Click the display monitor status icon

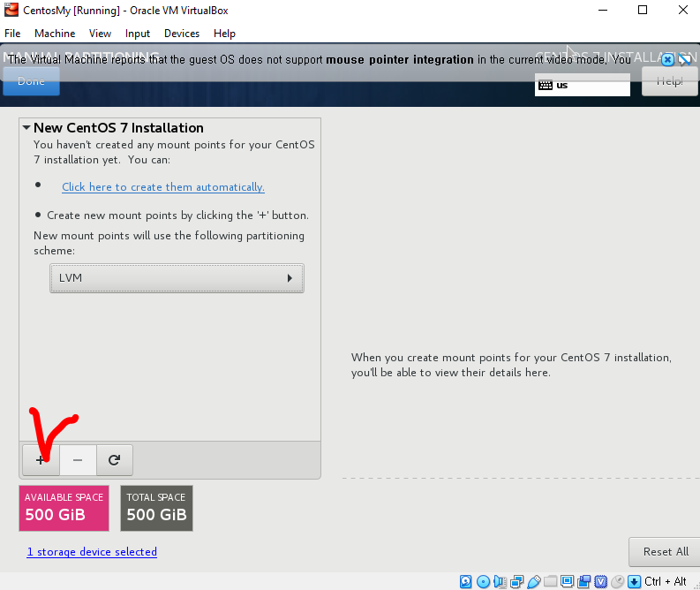pos(568,581)
